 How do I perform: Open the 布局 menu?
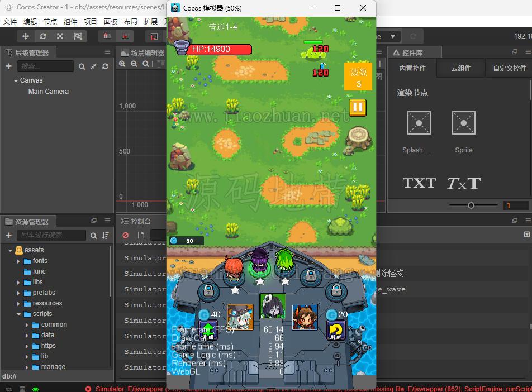[131, 22]
